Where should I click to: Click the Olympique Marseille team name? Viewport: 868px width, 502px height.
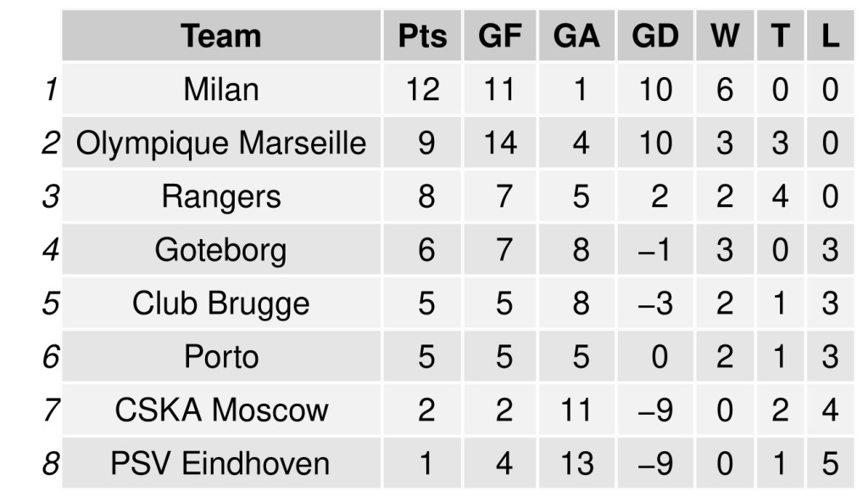(x=220, y=143)
